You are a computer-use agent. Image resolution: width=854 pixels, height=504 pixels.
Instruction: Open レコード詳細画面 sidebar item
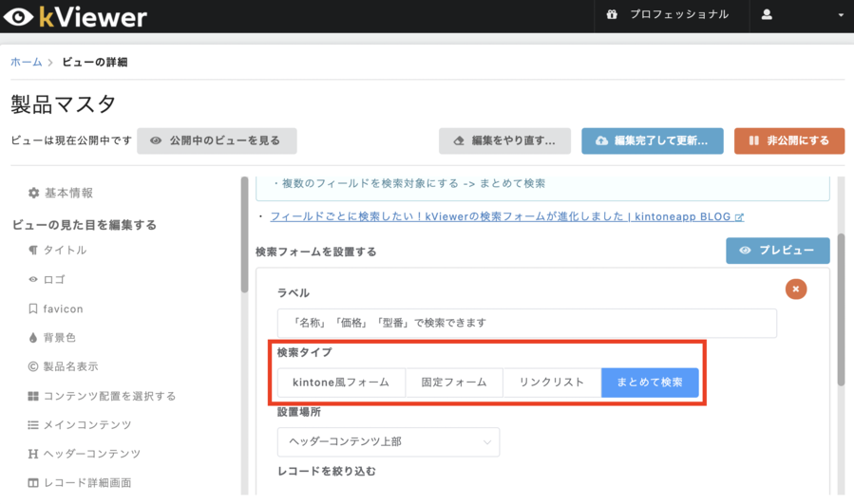[87, 482]
